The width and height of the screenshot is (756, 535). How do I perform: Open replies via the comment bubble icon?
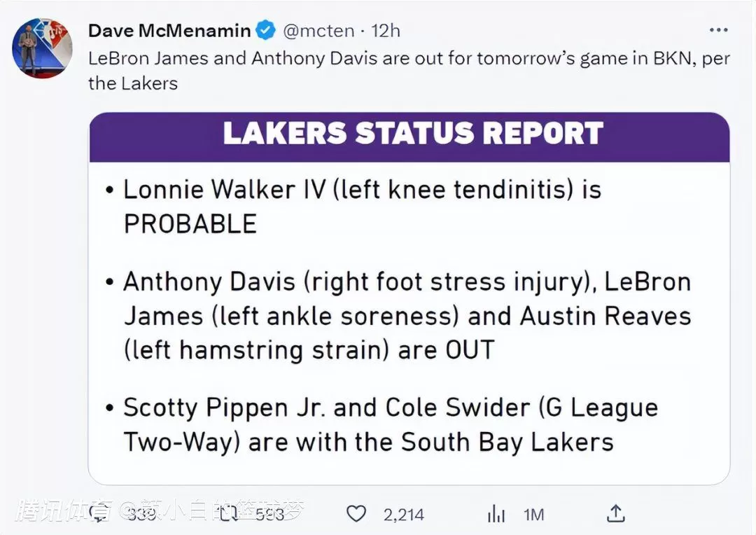click(99, 514)
